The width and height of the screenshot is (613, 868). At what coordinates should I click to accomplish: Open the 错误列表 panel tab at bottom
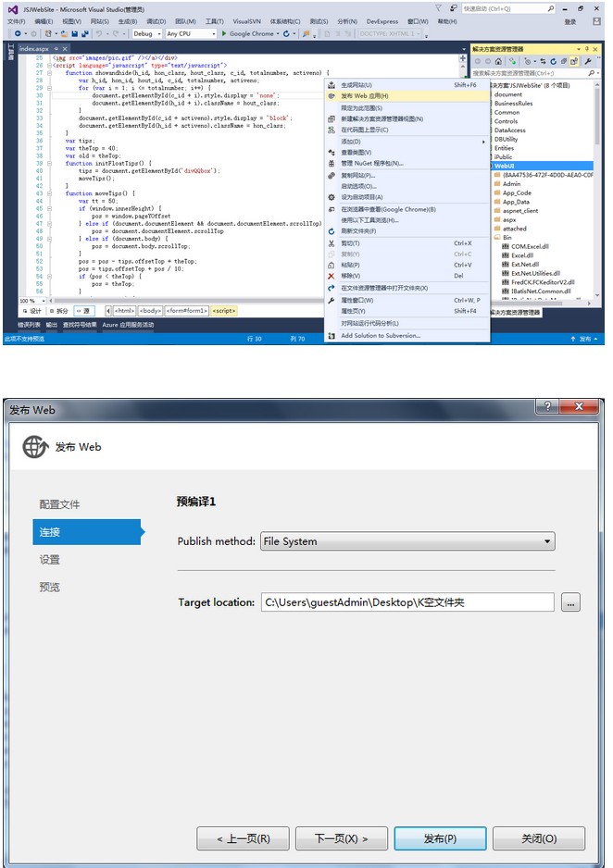(29, 325)
